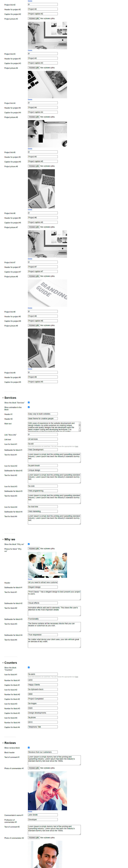Disable Show animation in the block
128x868 pixels.
[29, 407]
